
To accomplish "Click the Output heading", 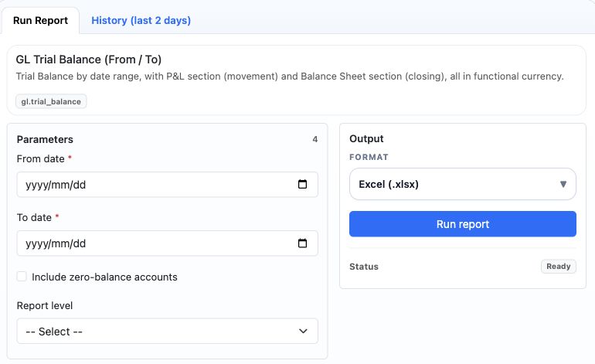I will 366,138.
